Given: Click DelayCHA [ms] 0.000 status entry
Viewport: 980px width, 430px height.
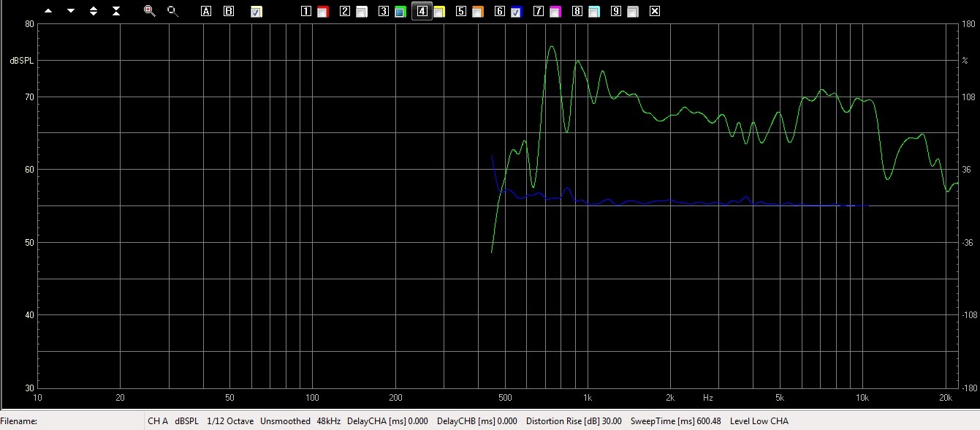Looking at the screenshot, I should [388, 421].
